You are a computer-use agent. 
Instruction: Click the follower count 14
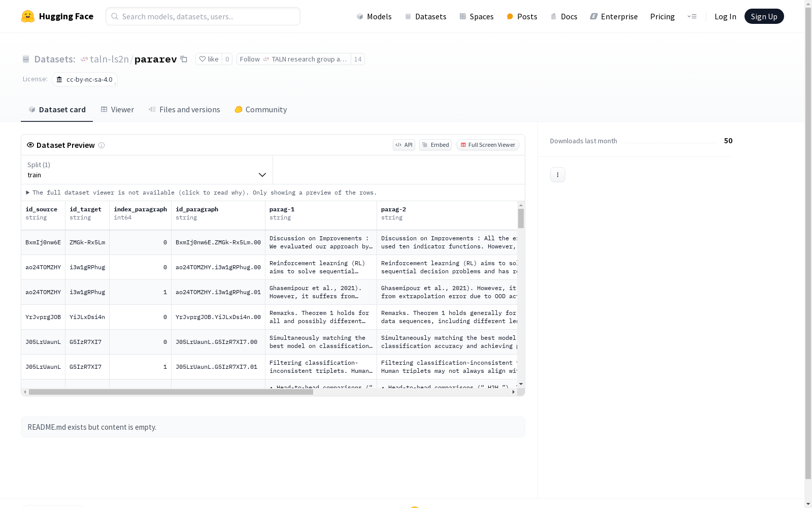pyautogui.click(x=358, y=59)
